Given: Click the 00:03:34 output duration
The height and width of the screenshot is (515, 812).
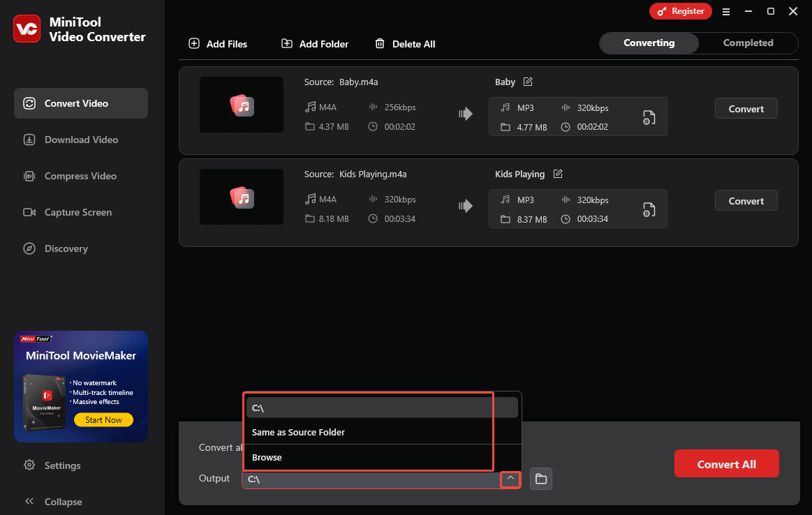Looking at the screenshot, I should click(x=593, y=219).
